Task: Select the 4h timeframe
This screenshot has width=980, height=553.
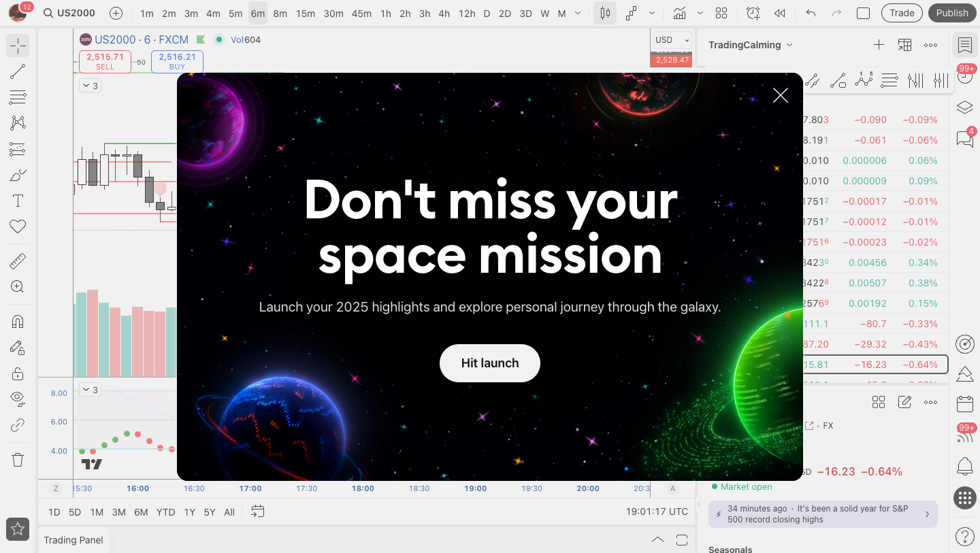Action: pos(444,13)
